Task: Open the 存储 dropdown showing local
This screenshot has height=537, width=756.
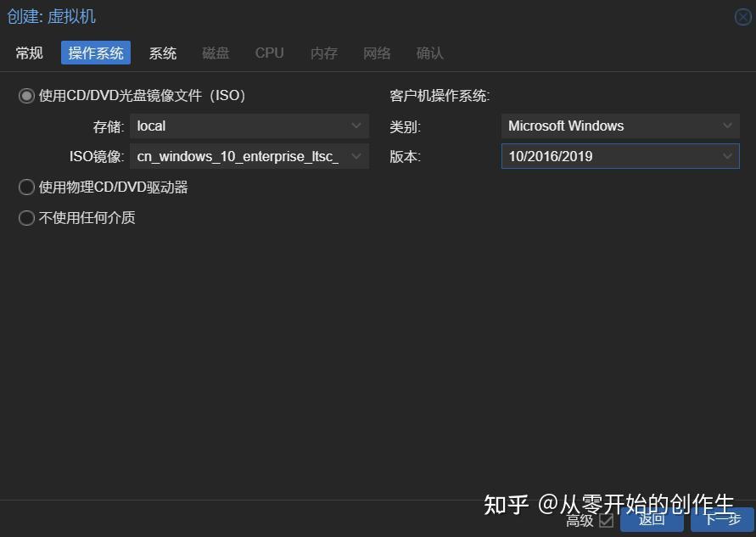Action: click(x=249, y=126)
